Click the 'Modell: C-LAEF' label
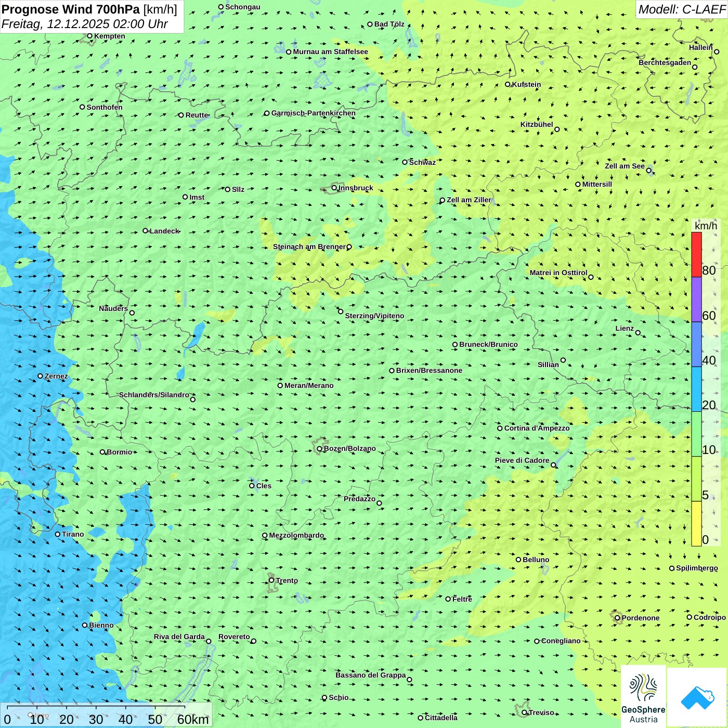Viewport: 728px width, 728px height. (682, 9)
